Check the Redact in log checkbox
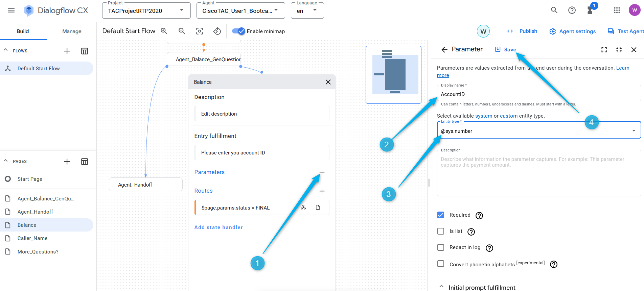The image size is (644, 291). pos(441,247)
